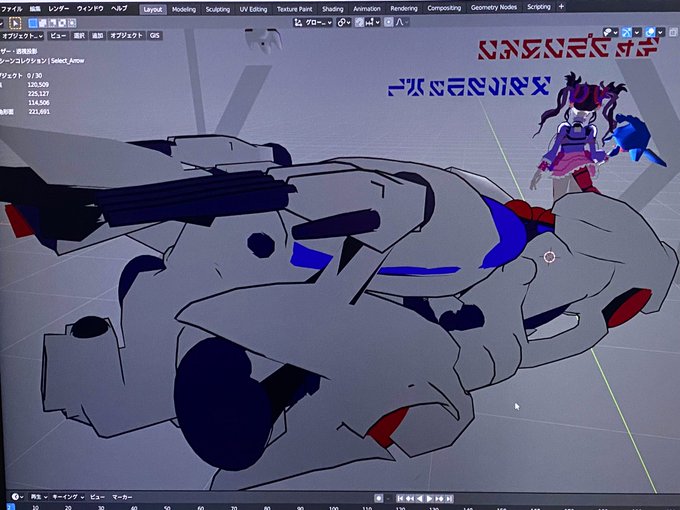Open proportional editing falloff dropdown
Image resolution: width=680 pixels, height=510 pixels.
[x=402, y=22]
